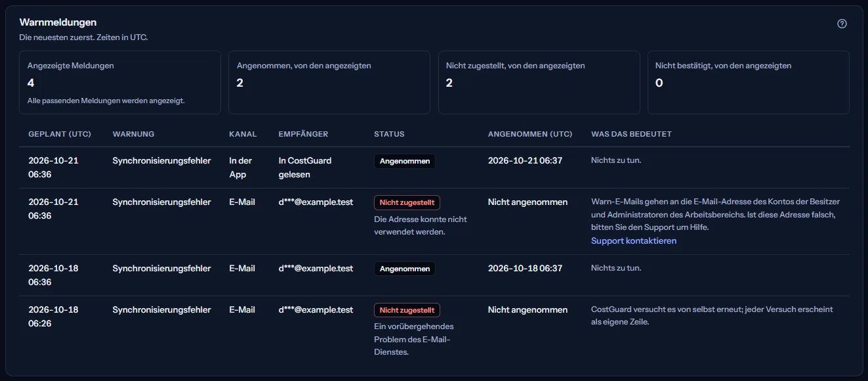The width and height of the screenshot is (868, 381).
Task: Click the In der App channel cell
Action: pos(241,168)
